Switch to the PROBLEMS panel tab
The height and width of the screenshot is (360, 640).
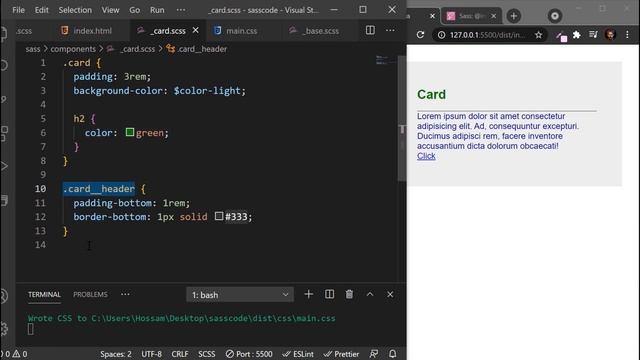coord(90,294)
